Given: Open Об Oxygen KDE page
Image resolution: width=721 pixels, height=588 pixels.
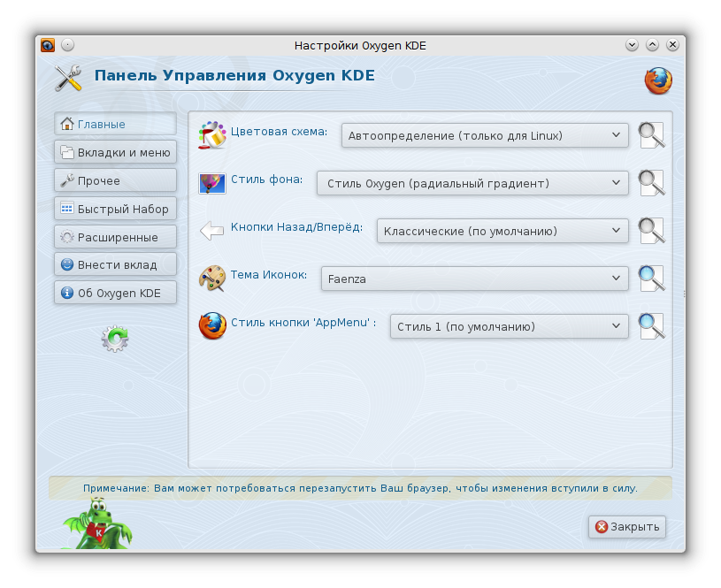Looking at the screenshot, I should [115, 293].
